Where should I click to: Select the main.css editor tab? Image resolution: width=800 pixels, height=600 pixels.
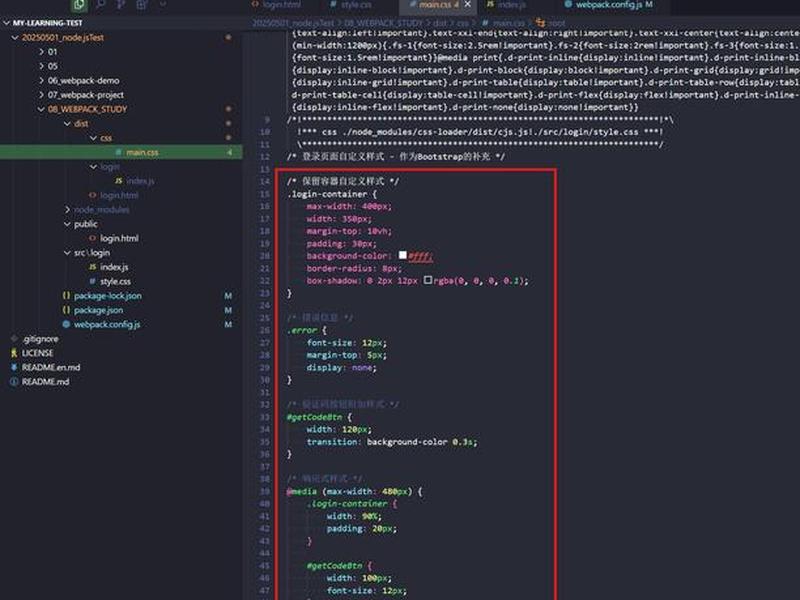(x=435, y=5)
